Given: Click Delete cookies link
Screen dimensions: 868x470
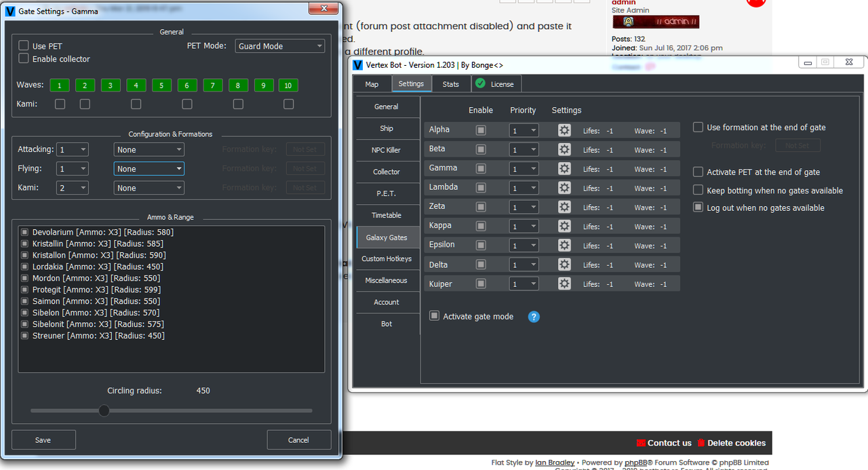Looking at the screenshot, I should point(731,443).
